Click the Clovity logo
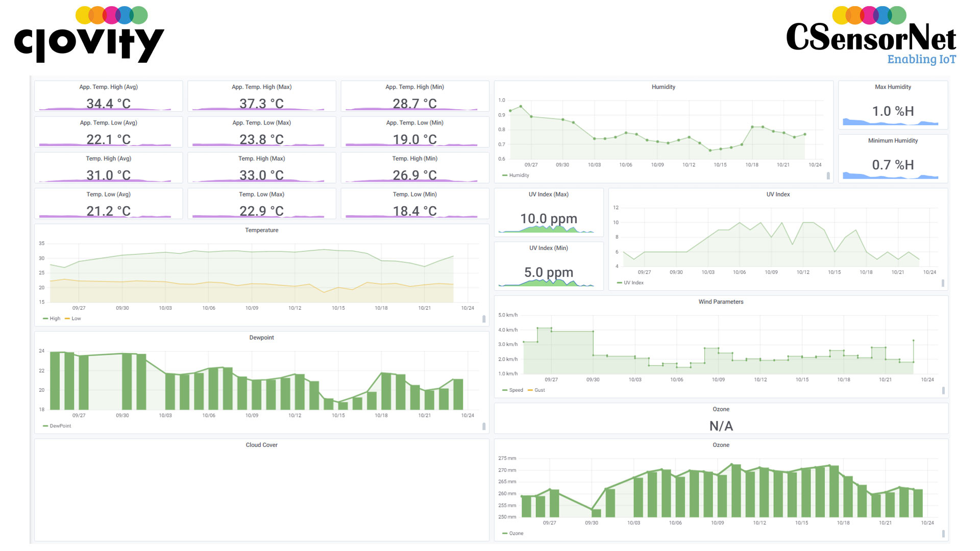This screenshot has width=980, height=551. 89,35
